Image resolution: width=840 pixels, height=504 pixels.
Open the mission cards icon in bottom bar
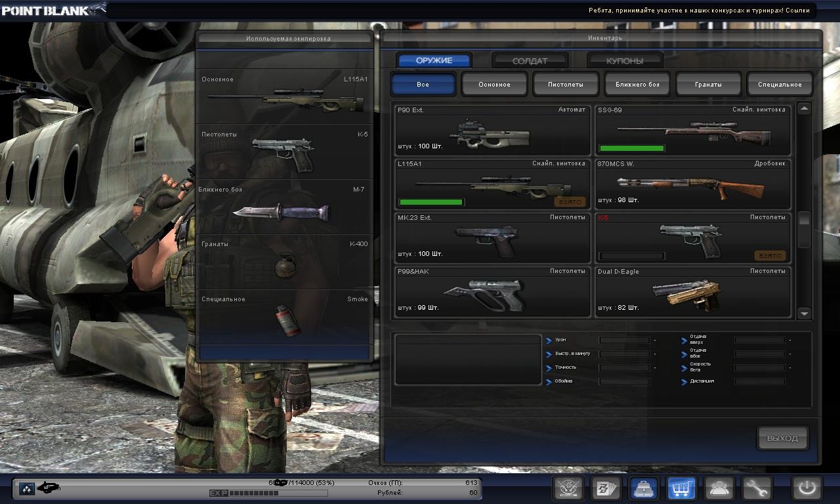tap(606, 488)
